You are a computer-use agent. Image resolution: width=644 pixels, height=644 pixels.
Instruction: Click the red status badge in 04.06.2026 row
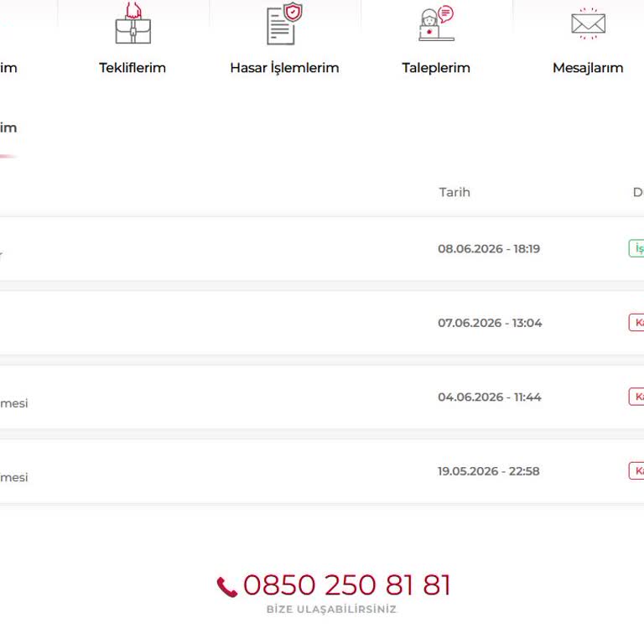point(636,397)
